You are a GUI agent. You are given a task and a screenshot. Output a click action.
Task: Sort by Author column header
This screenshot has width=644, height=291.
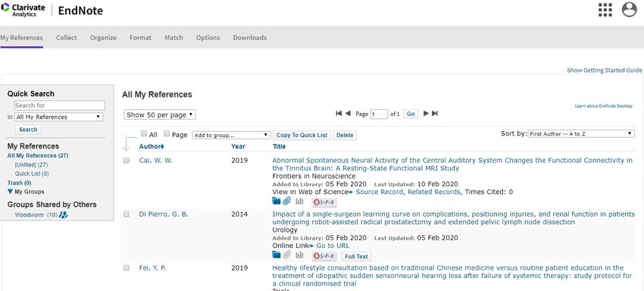[149, 146]
